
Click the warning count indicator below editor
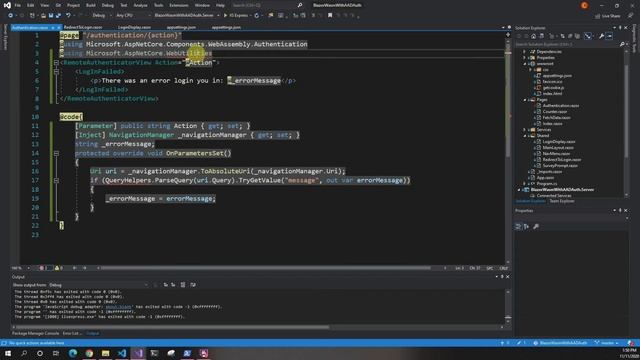(x=58, y=268)
